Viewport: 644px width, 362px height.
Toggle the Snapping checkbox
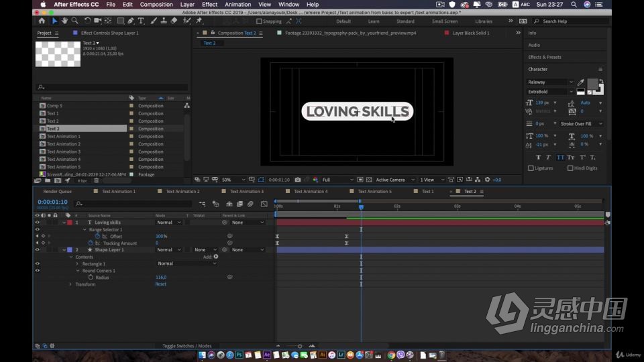[259, 21]
